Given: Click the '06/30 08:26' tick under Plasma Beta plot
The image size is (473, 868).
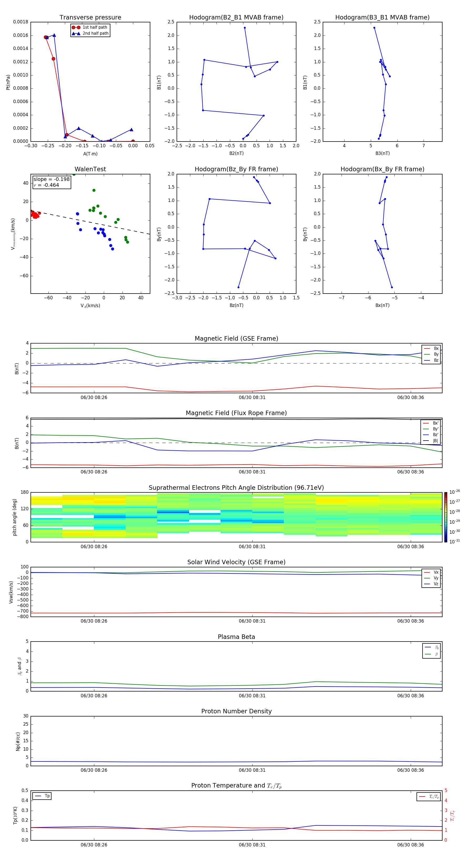Looking at the screenshot, I should pyautogui.click(x=94, y=695).
